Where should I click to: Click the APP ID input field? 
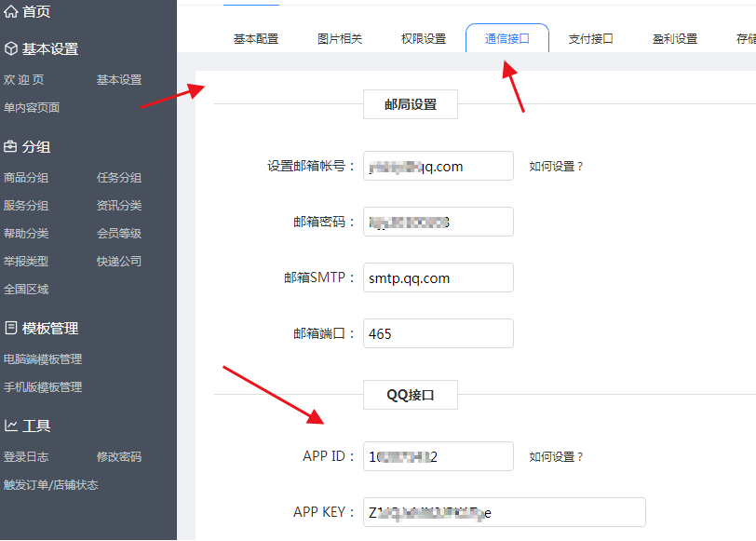pyautogui.click(x=439, y=456)
